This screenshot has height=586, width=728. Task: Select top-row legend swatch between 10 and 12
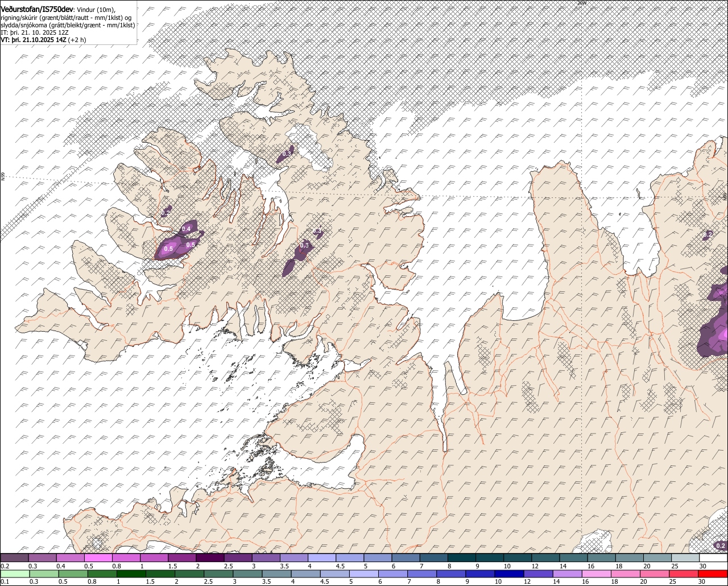517,558
